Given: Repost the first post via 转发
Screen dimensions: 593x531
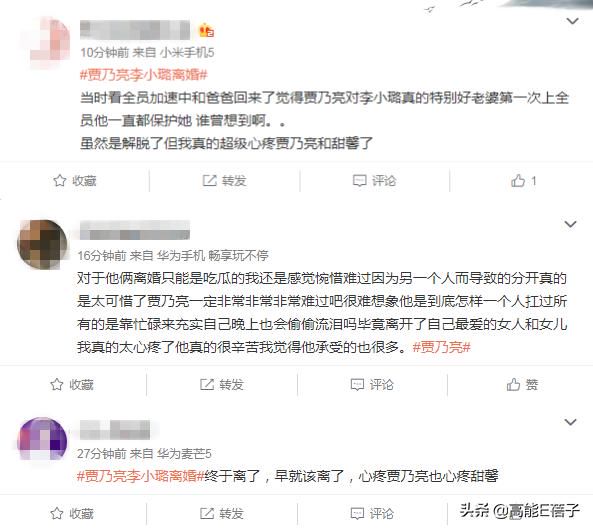Looking at the screenshot, I should pyautogui.click(x=224, y=181).
